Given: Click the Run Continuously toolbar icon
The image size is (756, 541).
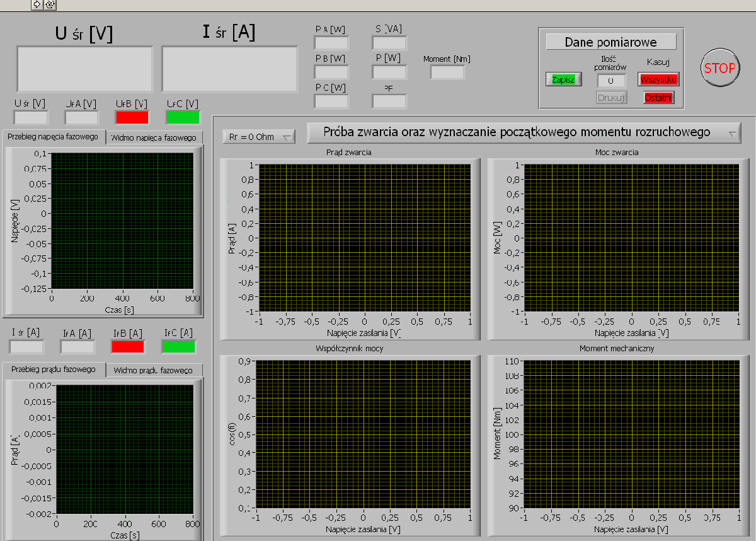Looking at the screenshot, I should [x=50, y=4].
